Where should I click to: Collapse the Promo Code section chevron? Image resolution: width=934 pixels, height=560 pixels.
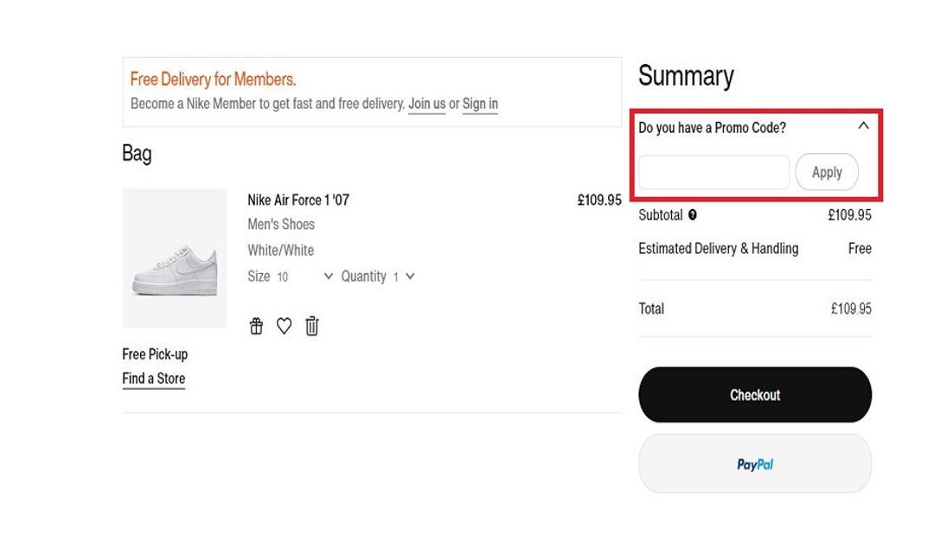pyautogui.click(x=864, y=126)
